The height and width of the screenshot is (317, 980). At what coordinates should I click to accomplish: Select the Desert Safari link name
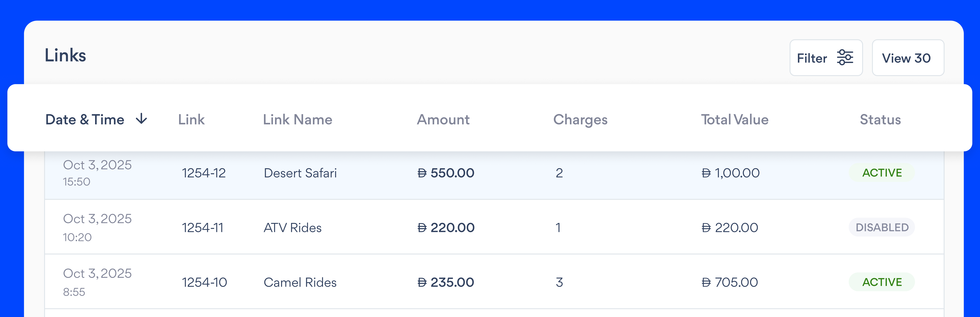[x=300, y=173]
